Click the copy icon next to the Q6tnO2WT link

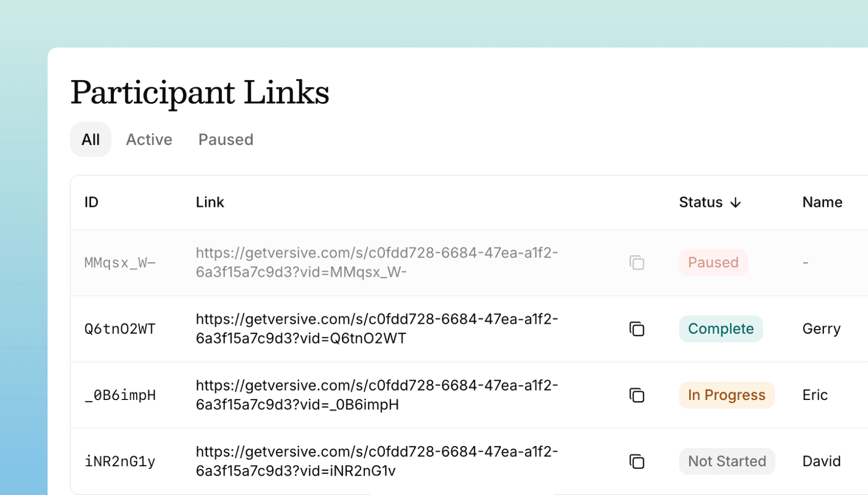tap(637, 329)
